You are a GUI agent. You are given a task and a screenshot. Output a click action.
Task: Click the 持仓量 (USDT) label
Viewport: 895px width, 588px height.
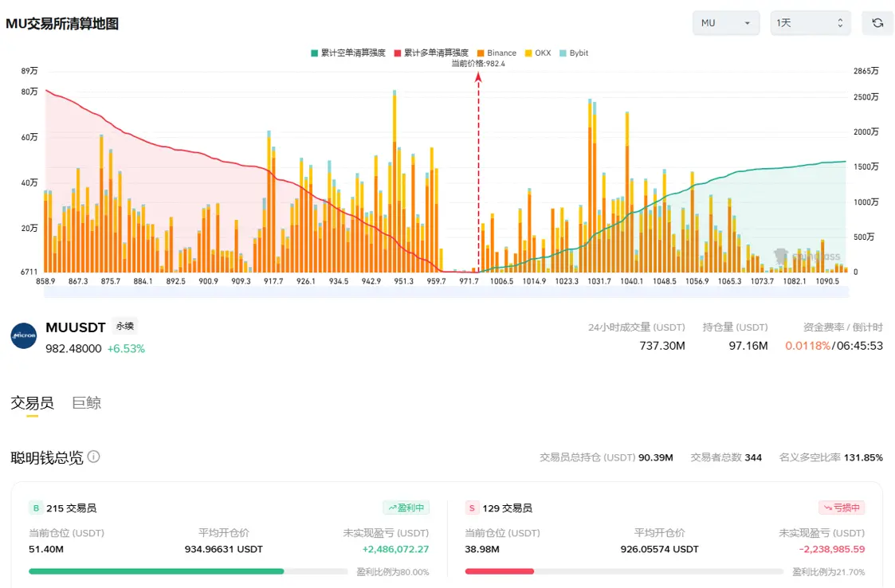point(735,327)
